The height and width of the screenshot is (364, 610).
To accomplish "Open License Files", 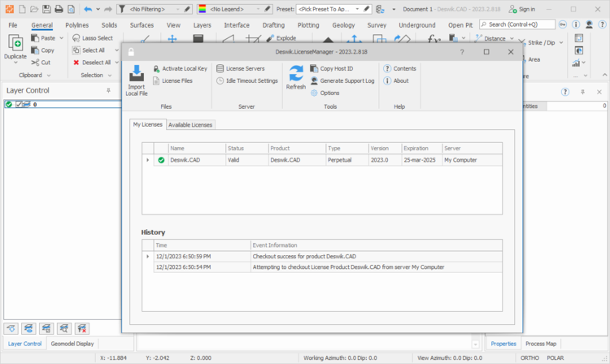I will 172,80.
